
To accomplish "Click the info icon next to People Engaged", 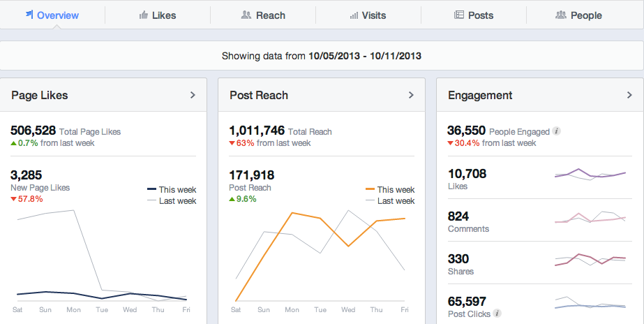I will pos(557,131).
